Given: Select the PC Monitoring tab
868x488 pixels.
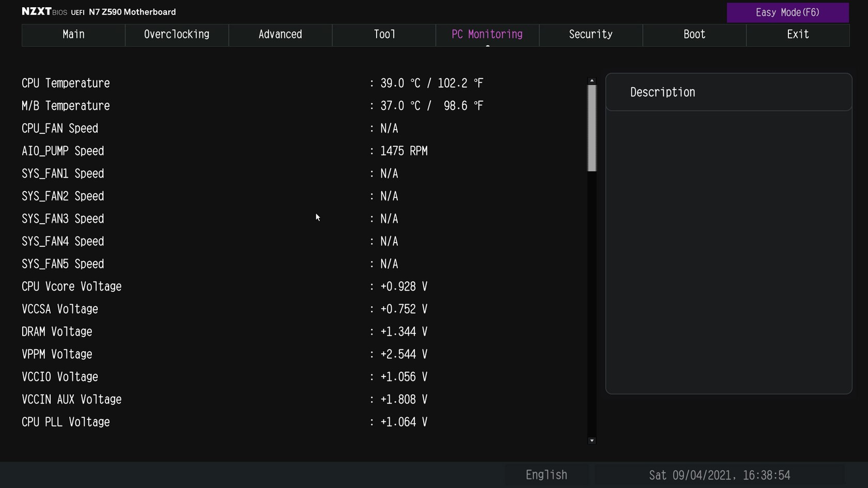Looking at the screenshot, I should pyautogui.click(x=487, y=35).
